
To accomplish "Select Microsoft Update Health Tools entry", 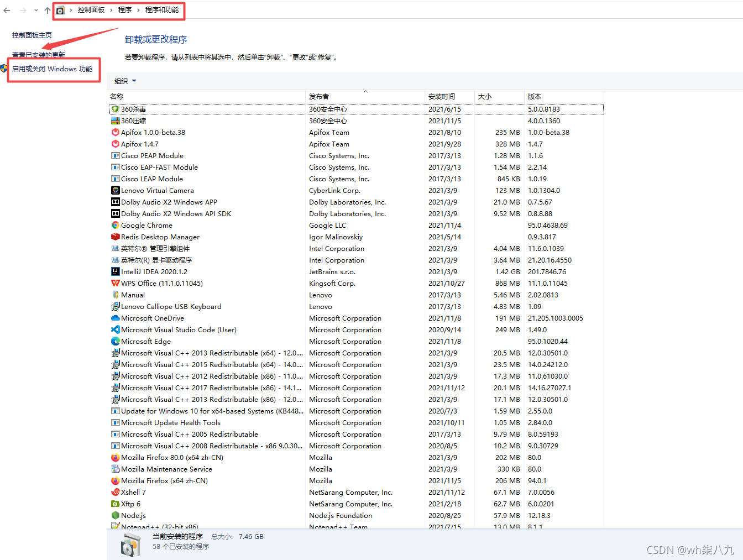I will click(x=357, y=422).
